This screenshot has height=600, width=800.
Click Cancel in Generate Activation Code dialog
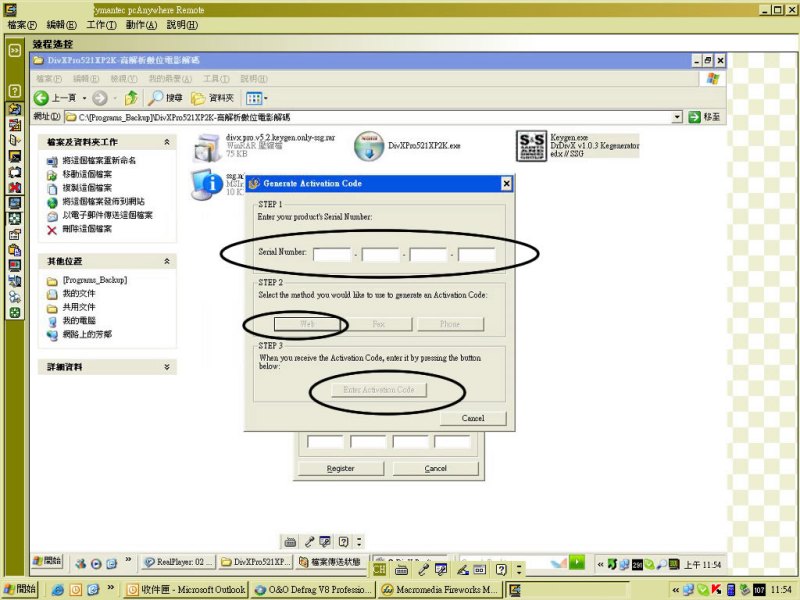click(473, 418)
